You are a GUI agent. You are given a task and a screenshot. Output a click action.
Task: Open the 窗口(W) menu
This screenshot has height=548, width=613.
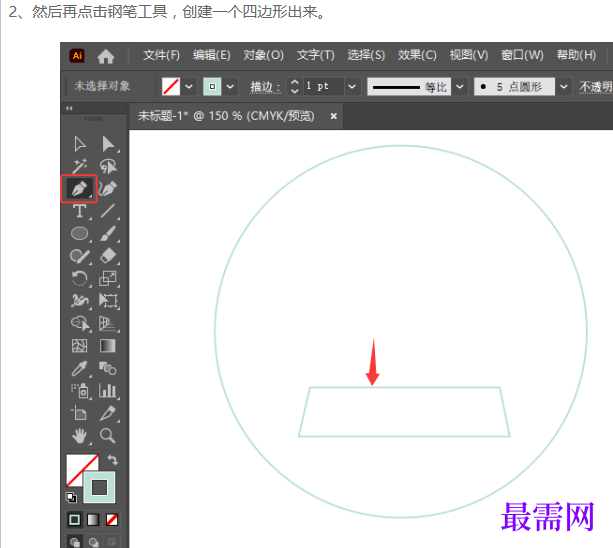click(522, 55)
